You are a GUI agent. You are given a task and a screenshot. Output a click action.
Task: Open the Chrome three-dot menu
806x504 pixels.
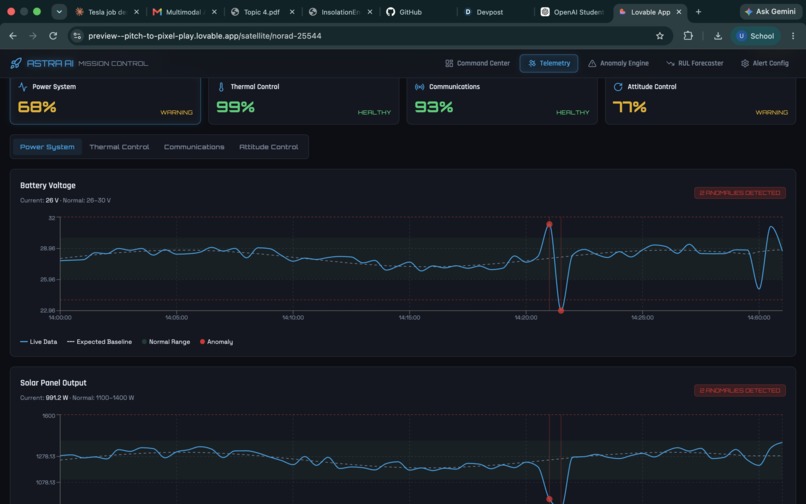point(793,36)
